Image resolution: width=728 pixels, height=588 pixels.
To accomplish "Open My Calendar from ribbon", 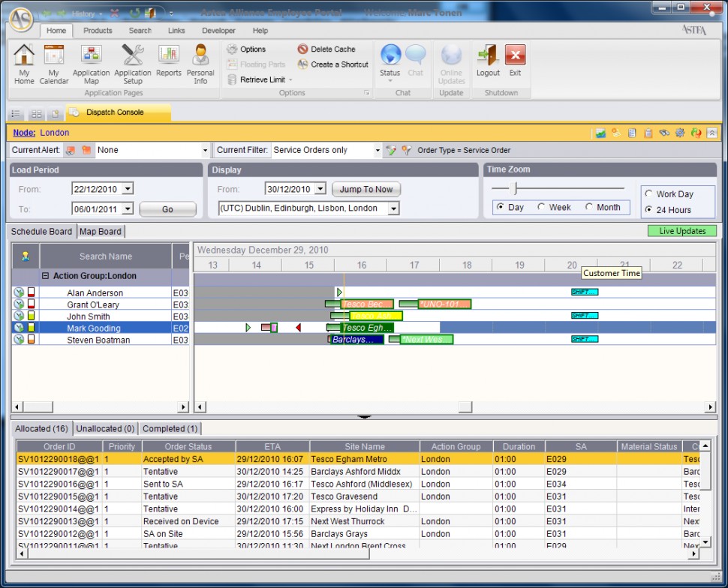I will point(53,56).
